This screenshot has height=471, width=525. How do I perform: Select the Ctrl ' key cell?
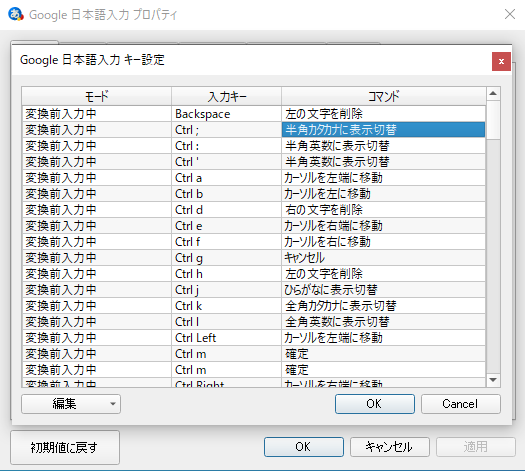(226, 162)
